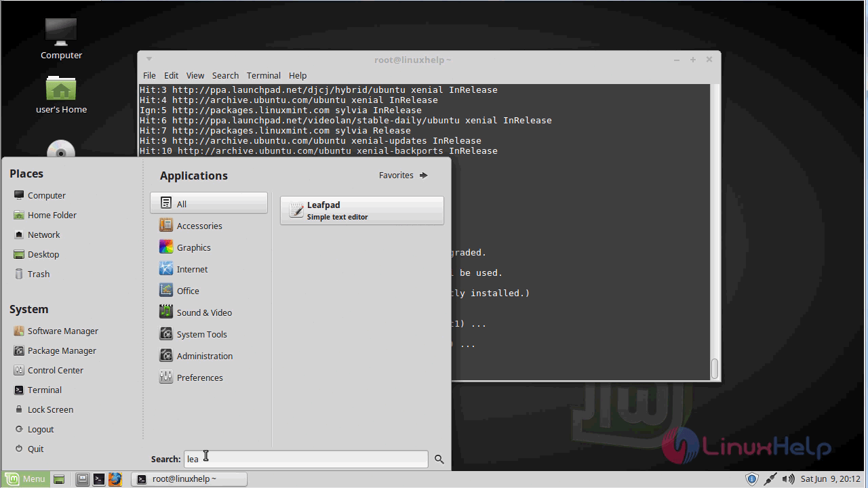Viewport: 868px width, 488px height.
Task: Launch Package Manager
Action: coord(54,350)
